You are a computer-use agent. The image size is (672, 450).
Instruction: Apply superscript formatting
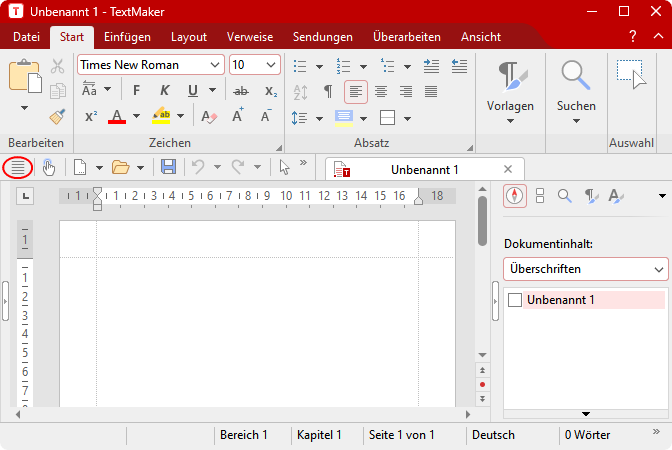91,116
